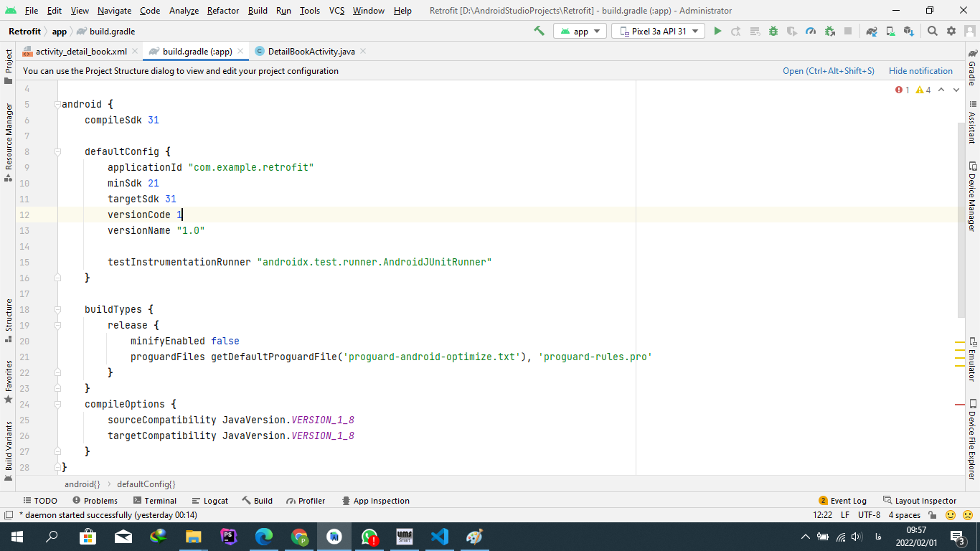Image resolution: width=980 pixels, height=551 pixels.
Task: Close the activity_detail_book.xml tab
Action: coord(136,52)
